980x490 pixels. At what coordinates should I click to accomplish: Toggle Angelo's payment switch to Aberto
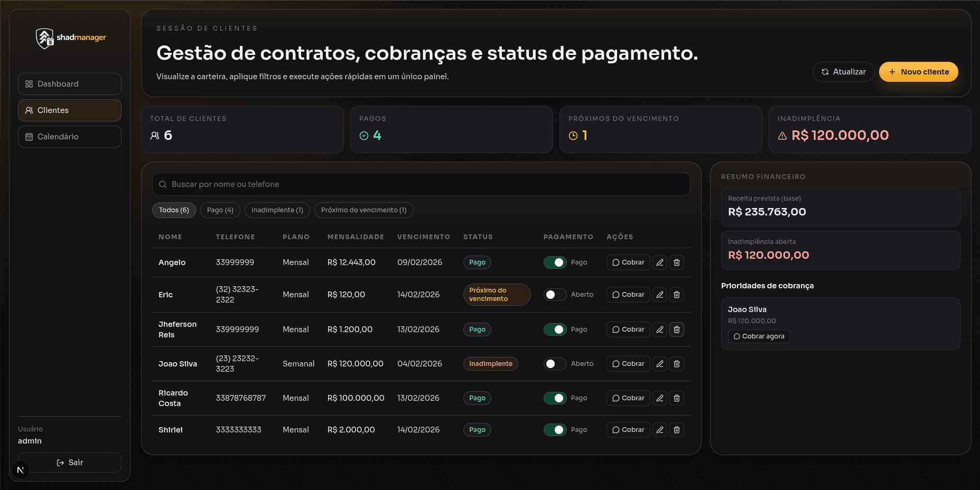click(554, 262)
